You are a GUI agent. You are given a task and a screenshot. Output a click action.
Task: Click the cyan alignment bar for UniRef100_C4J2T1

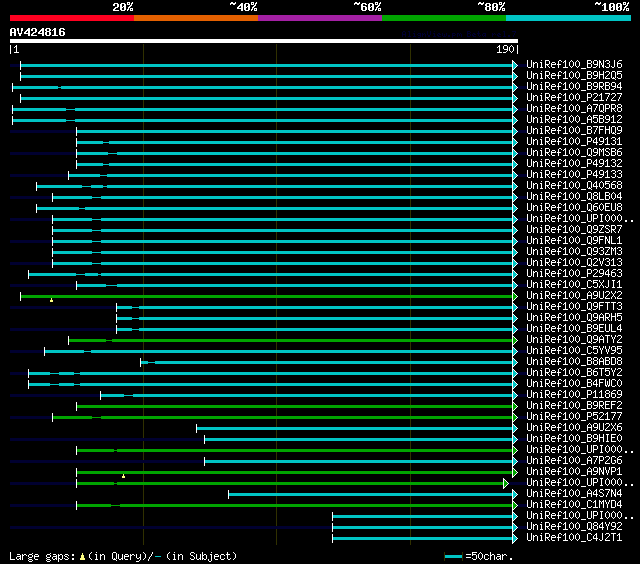[425, 539]
